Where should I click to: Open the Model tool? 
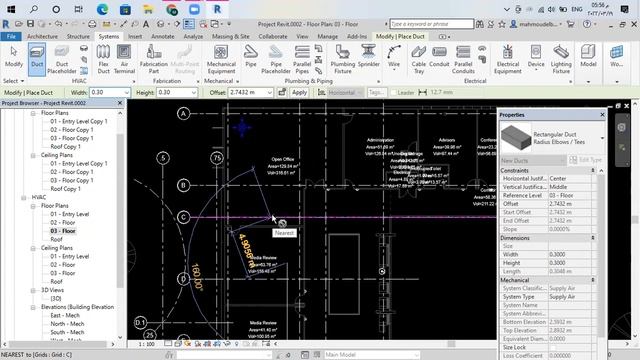coord(588,56)
